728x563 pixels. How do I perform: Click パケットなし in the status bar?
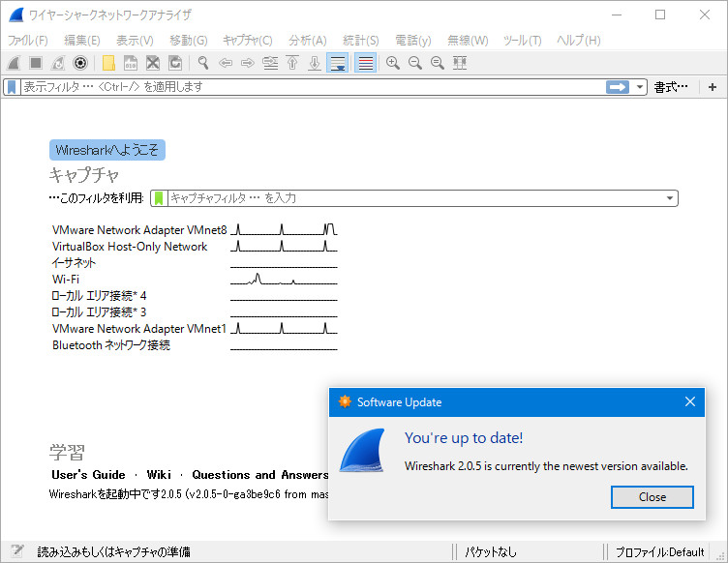tap(491, 551)
